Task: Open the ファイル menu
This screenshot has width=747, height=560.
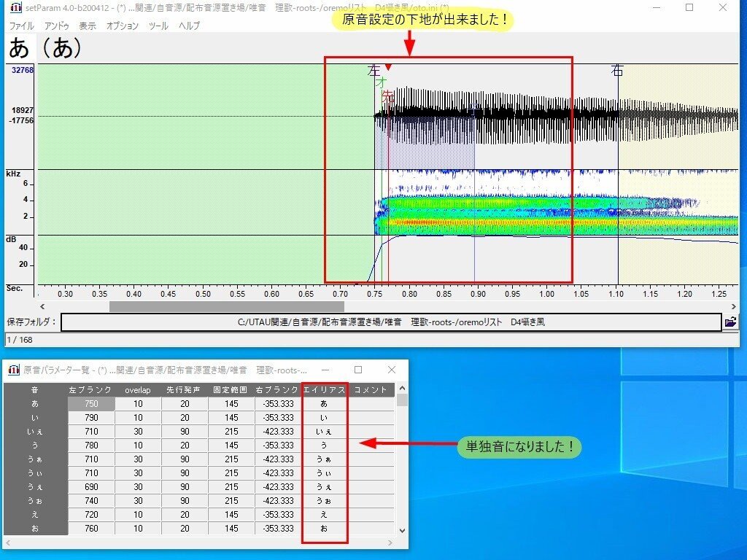Action: [21, 26]
